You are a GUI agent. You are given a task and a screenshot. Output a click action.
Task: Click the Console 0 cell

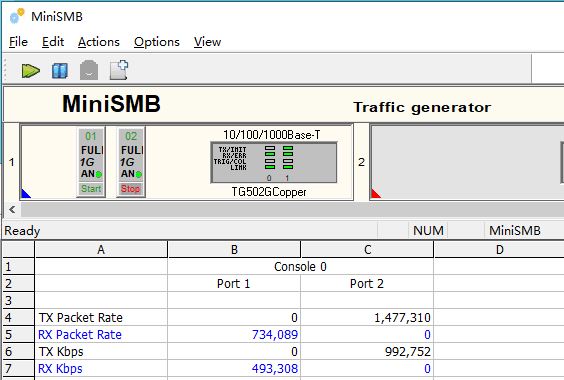point(300,267)
